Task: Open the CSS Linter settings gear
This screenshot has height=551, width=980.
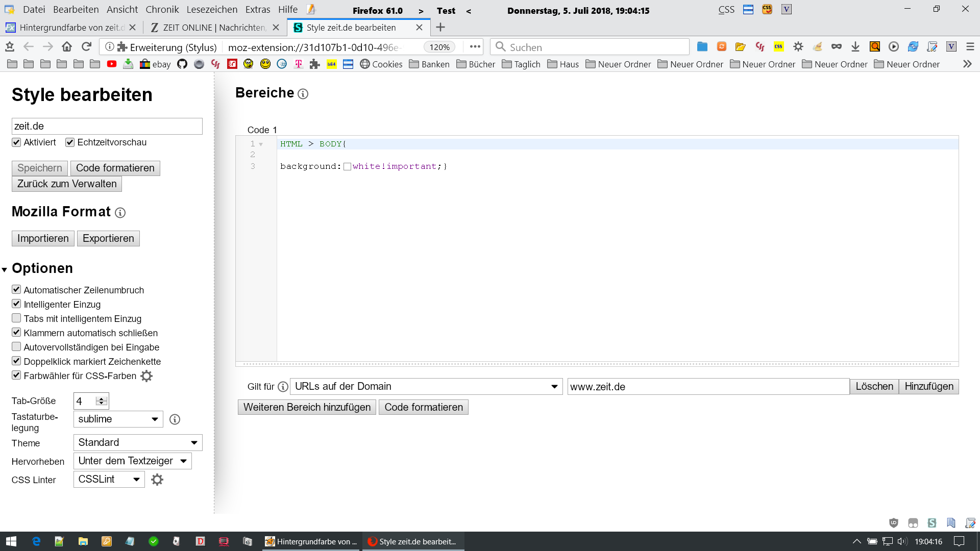Action: coord(157,480)
